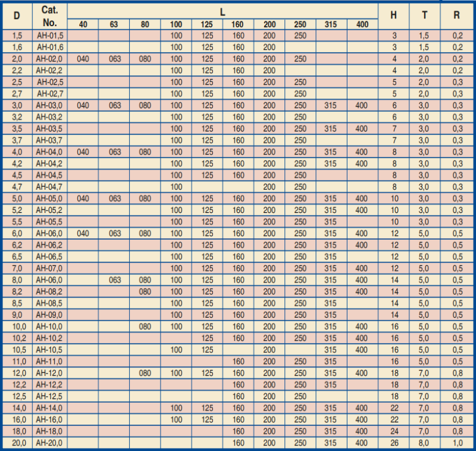This screenshot has width=476, height=451.
Task: Click catalog number AH-04,7
Action: click(49, 187)
